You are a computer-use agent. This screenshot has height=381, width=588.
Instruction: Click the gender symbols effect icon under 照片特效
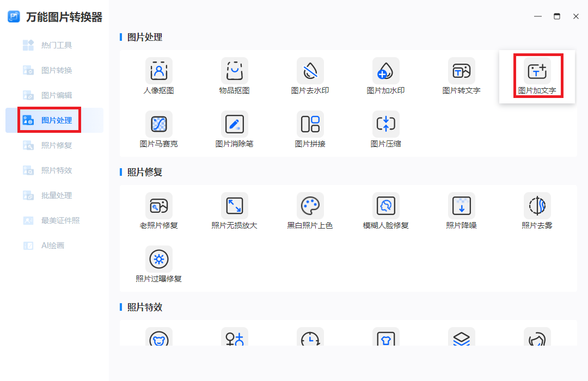pyautogui.click(x=234, y=337)
